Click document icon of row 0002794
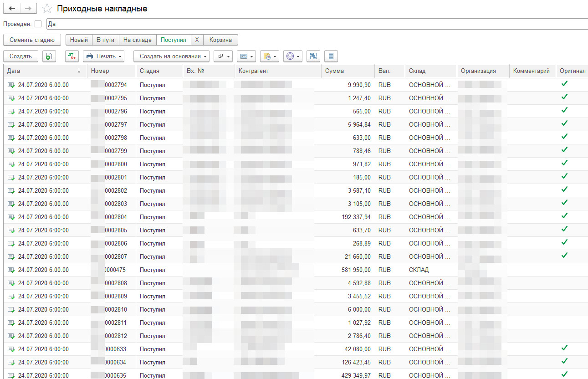Image resolution: width=588 pixels, height=379 pixels. [11, 85]
